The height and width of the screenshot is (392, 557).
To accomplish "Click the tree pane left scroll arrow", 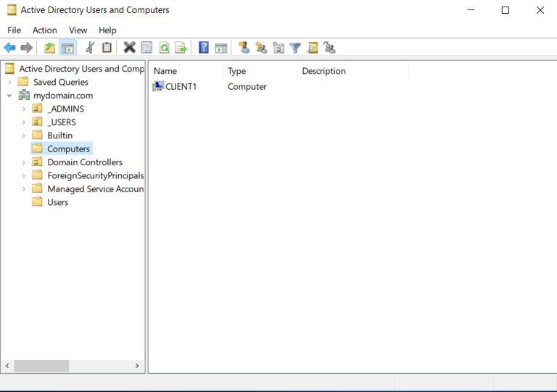I will [x=7, y=366].
